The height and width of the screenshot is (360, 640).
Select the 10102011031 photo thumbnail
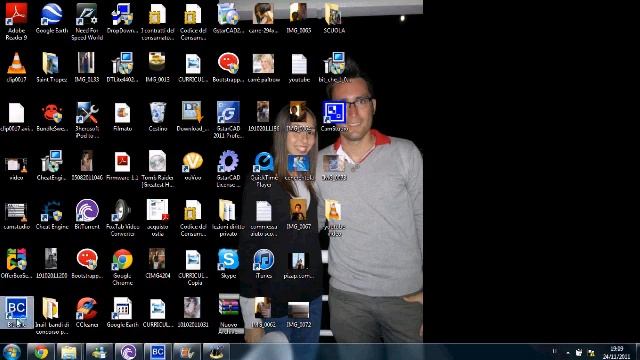point(193,312)
